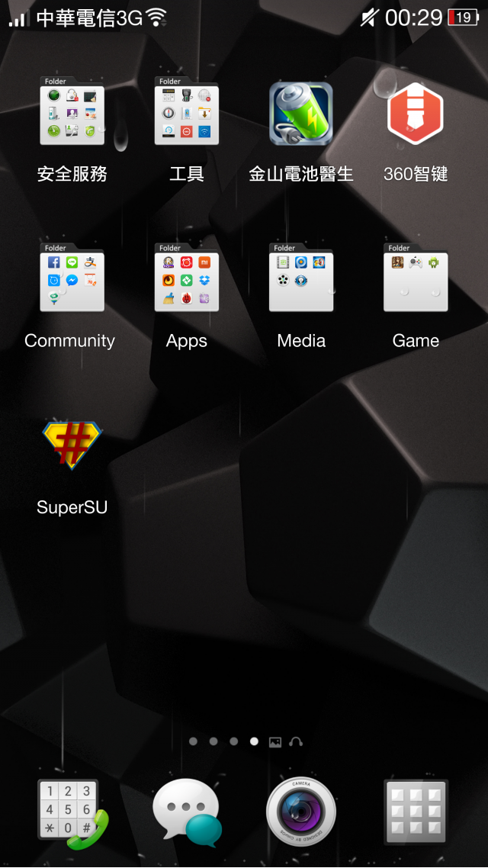Tap the Community folder label text
Image resolution: width=488 pixels, height=868 pixels.
[x=69, y=341]
